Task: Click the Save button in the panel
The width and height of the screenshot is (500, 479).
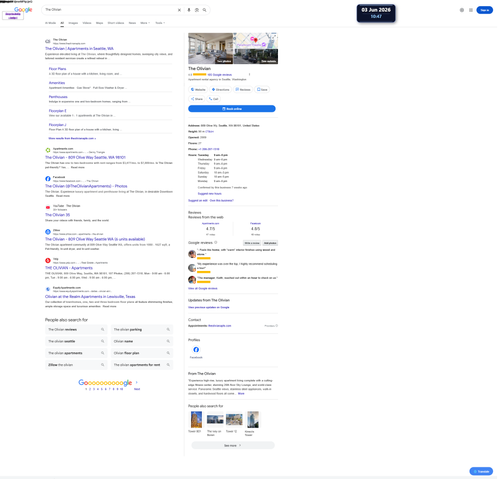Action: (262, 89)
